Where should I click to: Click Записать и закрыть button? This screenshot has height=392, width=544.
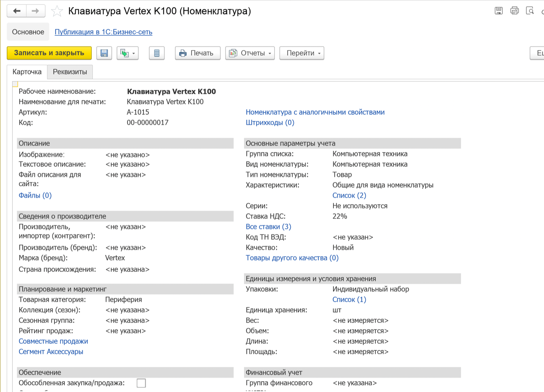[x=49, y=53]
